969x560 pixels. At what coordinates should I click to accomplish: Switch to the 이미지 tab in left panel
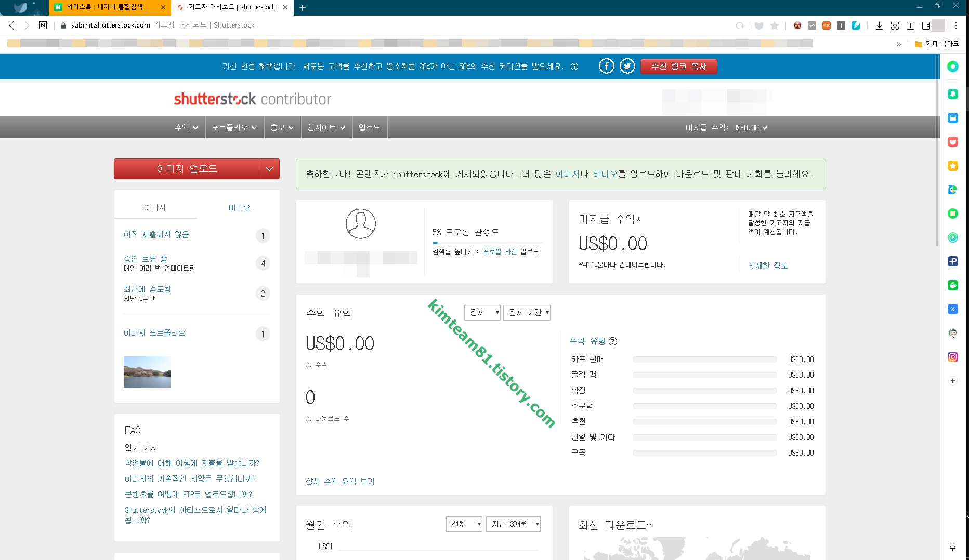tap(155, 208)
